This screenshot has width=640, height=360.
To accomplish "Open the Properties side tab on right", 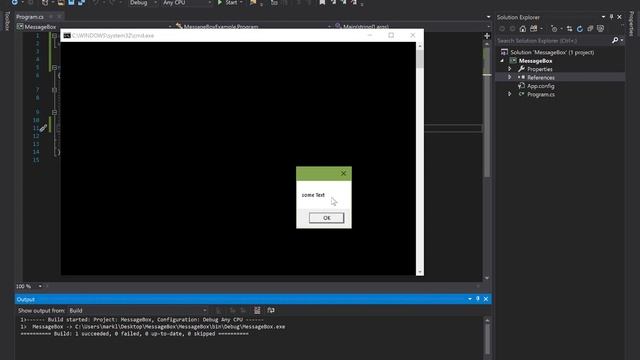I will (632, 24).
